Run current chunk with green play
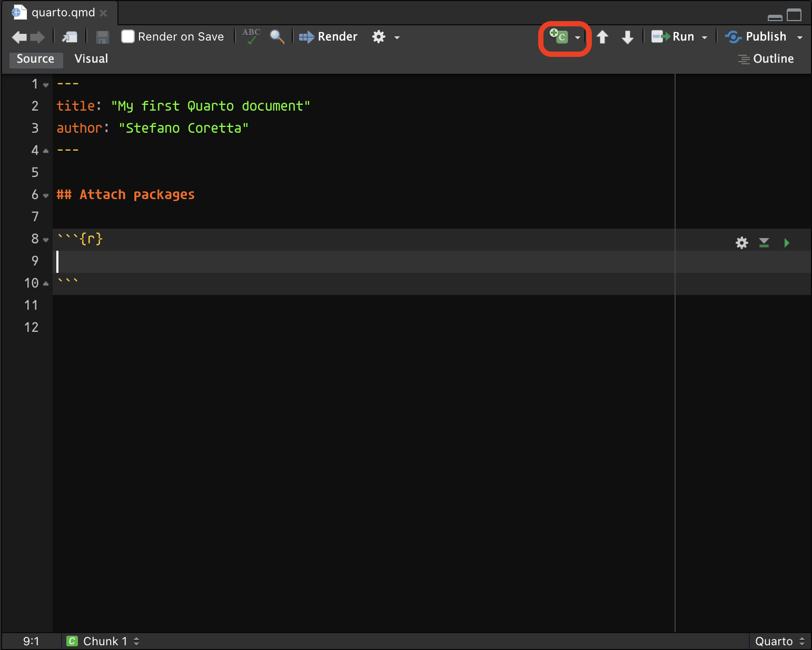Screen dimensions: 812x650 (x=786, y=243)
